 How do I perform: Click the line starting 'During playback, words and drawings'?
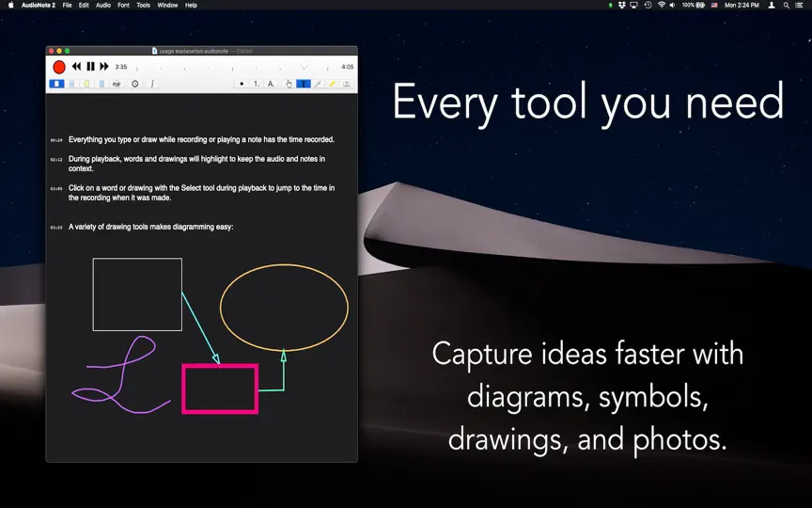click(x=196, y=159)
